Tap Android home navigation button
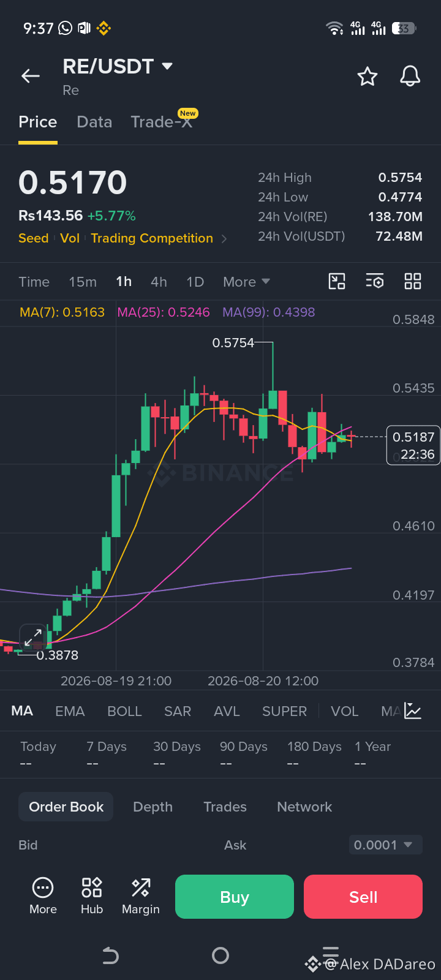 [221, 956]
